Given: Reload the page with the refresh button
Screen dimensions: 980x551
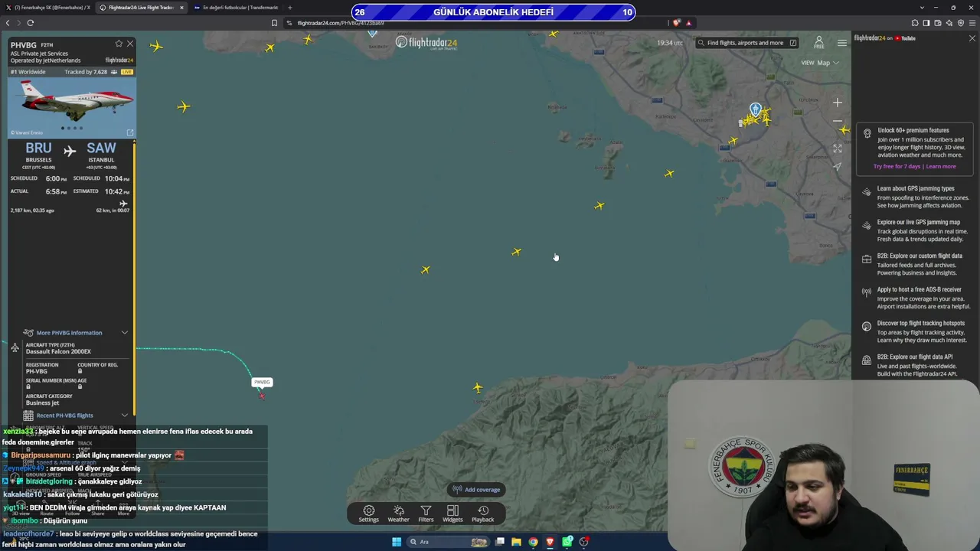Looking at the screenshot, I should click(x=31, y=23).
